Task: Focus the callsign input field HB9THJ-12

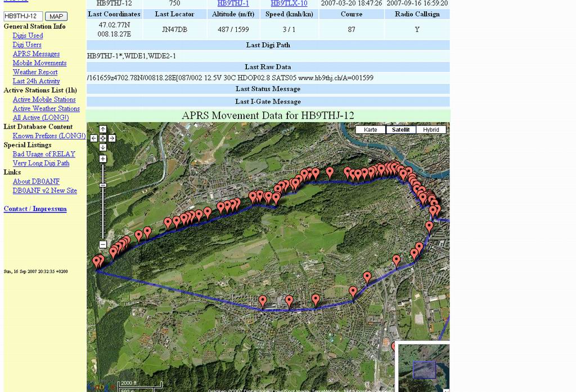Action: pos(22,16)
